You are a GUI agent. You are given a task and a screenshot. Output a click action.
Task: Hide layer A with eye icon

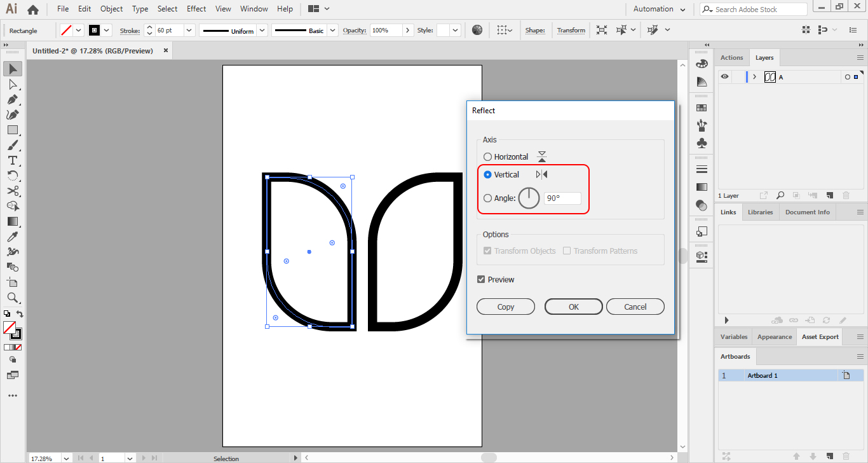[725, 77]
